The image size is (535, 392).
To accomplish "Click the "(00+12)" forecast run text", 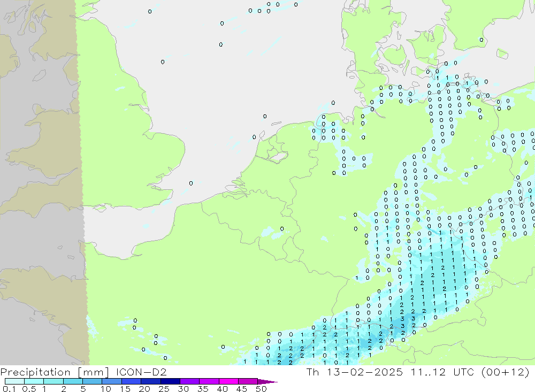I will coord(506,372).
